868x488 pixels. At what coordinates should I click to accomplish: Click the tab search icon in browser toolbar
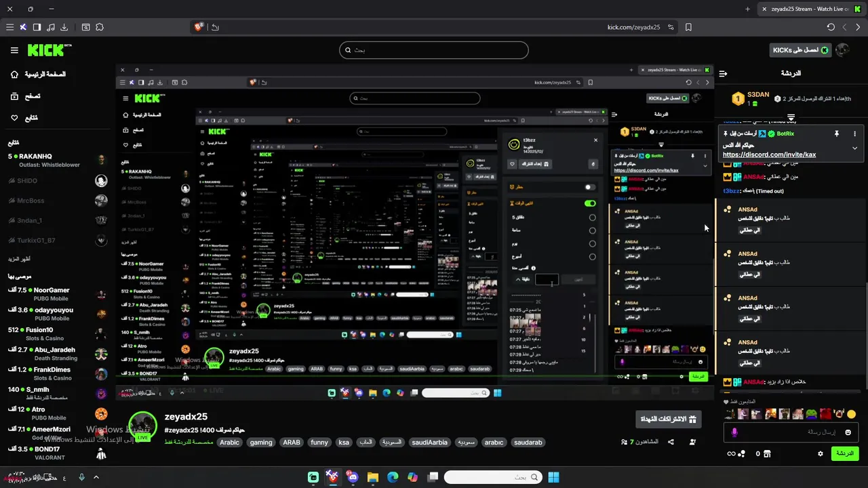click(85, 27)
